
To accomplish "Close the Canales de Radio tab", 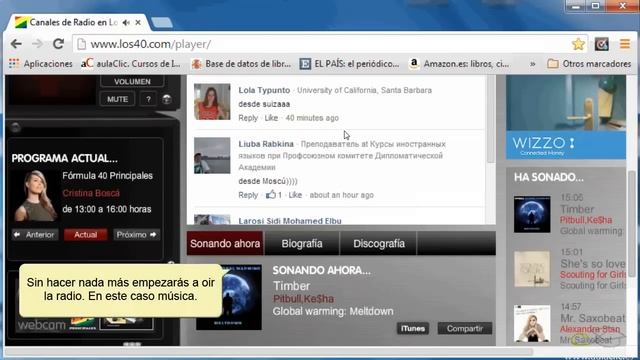I will pos(138,22).
